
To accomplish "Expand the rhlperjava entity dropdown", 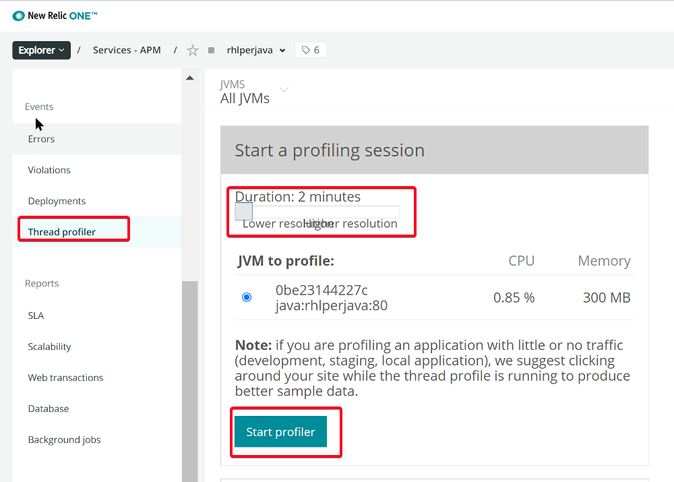I will click(282, 51).
